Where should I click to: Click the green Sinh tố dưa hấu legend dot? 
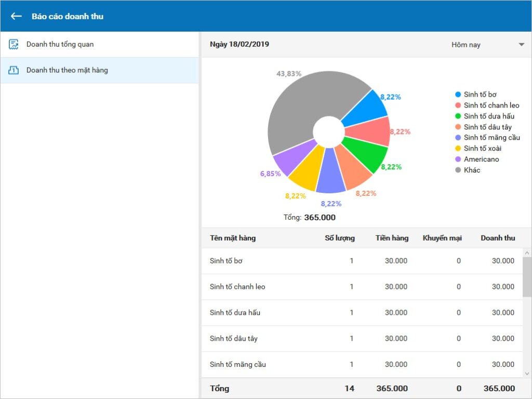pos(458,116)
